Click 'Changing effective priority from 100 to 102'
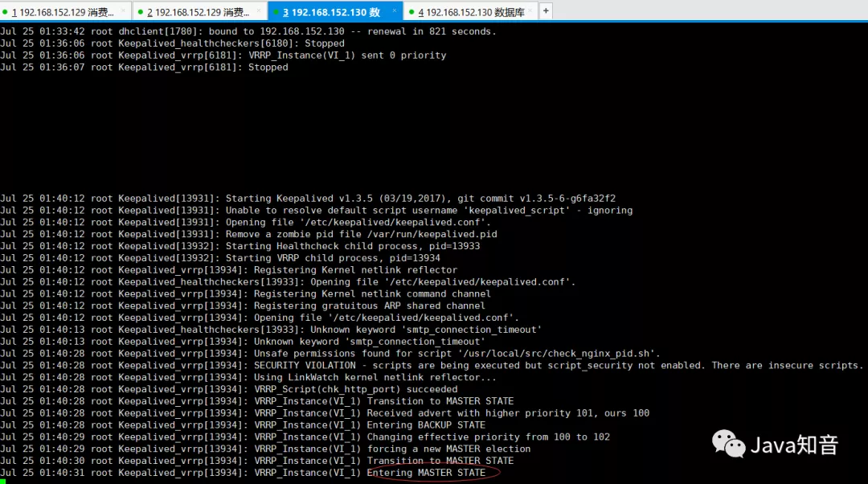This screenshot has height=484, width=868. pyautogui.click(x=305, y=437)
